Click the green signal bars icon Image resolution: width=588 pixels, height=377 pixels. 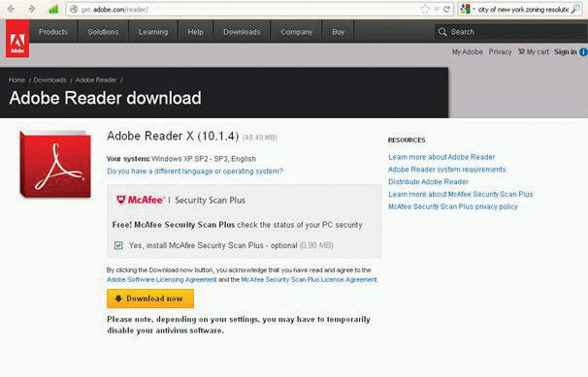[x=53, y=9]
